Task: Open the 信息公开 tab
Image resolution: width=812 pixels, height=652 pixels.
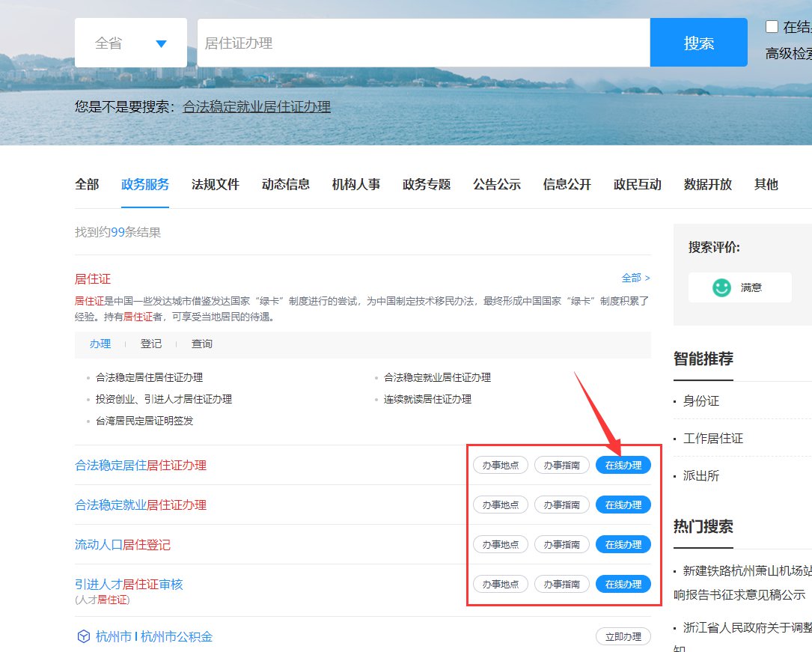Action: click(x=567, y=184)
